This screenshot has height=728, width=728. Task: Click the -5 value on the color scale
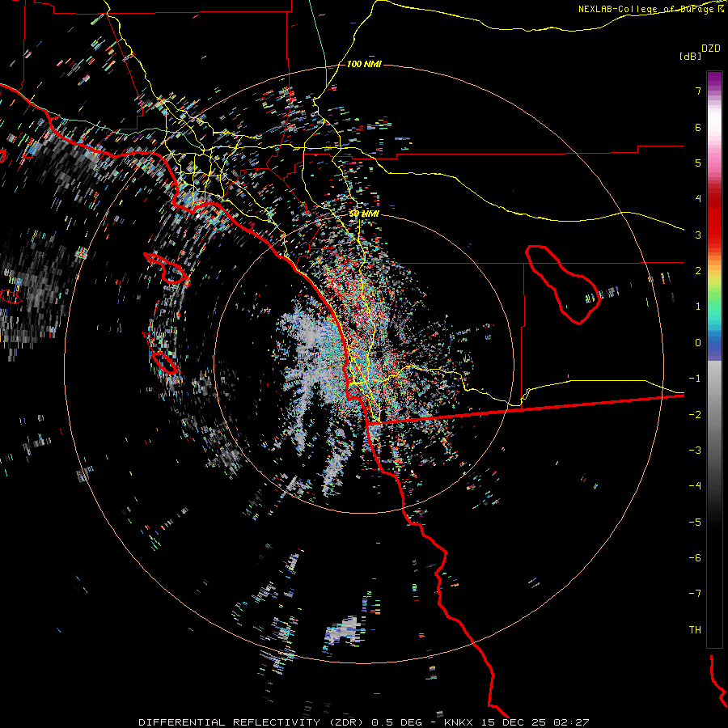[695, 523]
